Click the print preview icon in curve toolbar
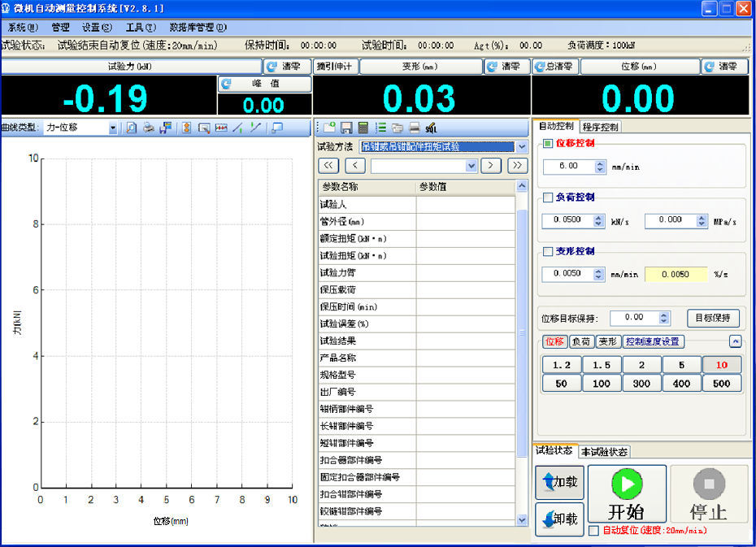756x547 pixels. point(132,128)
